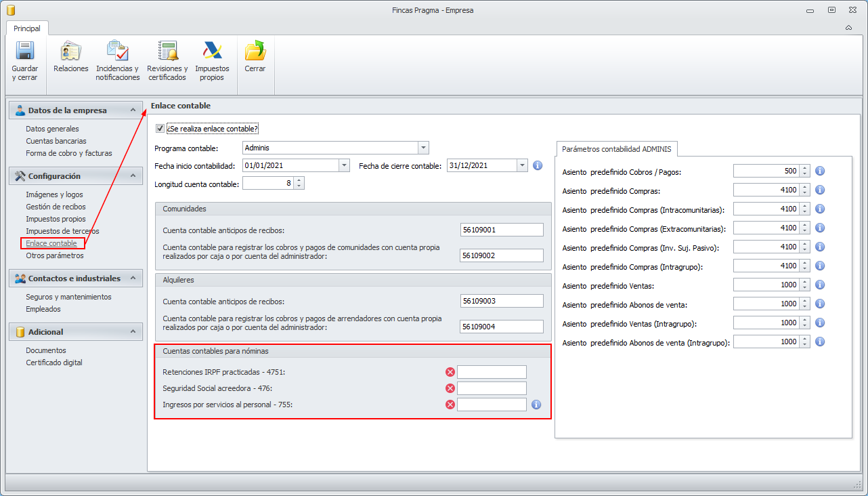Open the Relaciones toolbar icon
Image resolution: width=868 pixels, height=496 pixels.
[71, 51]
